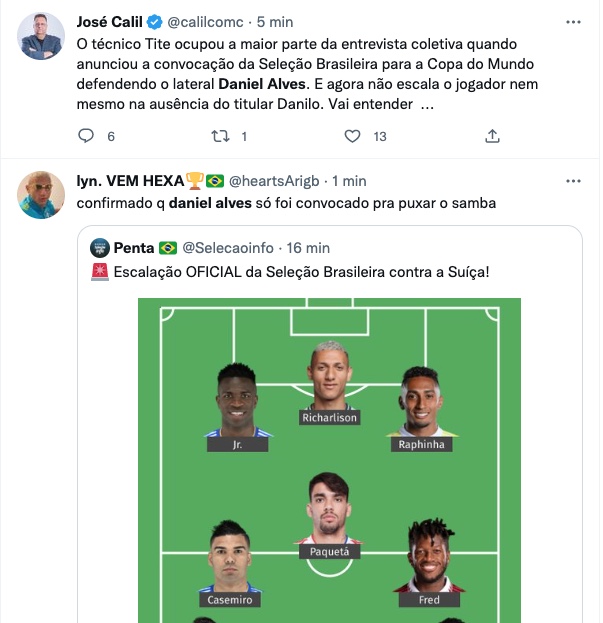Screen dimensions: 603x623
Task: Open the @calilcomc handle link
Action: (207, 21)
